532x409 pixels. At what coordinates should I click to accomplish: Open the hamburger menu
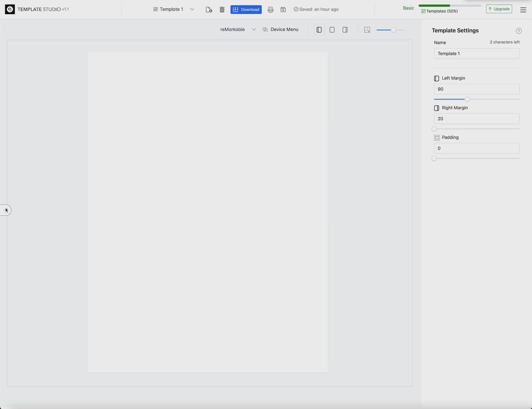click(x=523, y=10)
